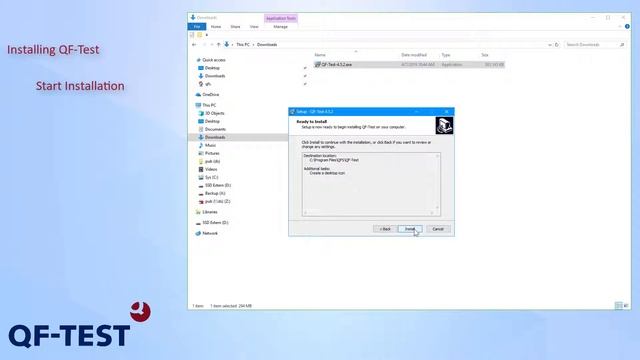Switch to the Home ribbon tab
Viewport: 640px width, 360px height.
pyautogui.click(x=216, y=27)
